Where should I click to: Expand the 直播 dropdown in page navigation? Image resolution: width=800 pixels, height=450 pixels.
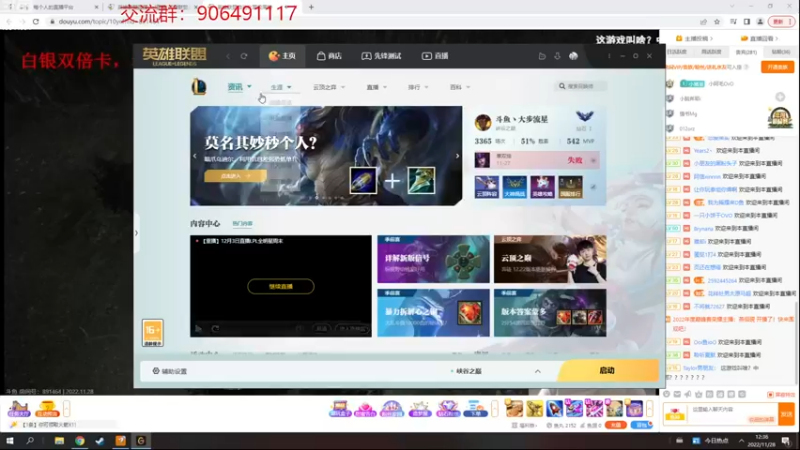click(377, 87)
